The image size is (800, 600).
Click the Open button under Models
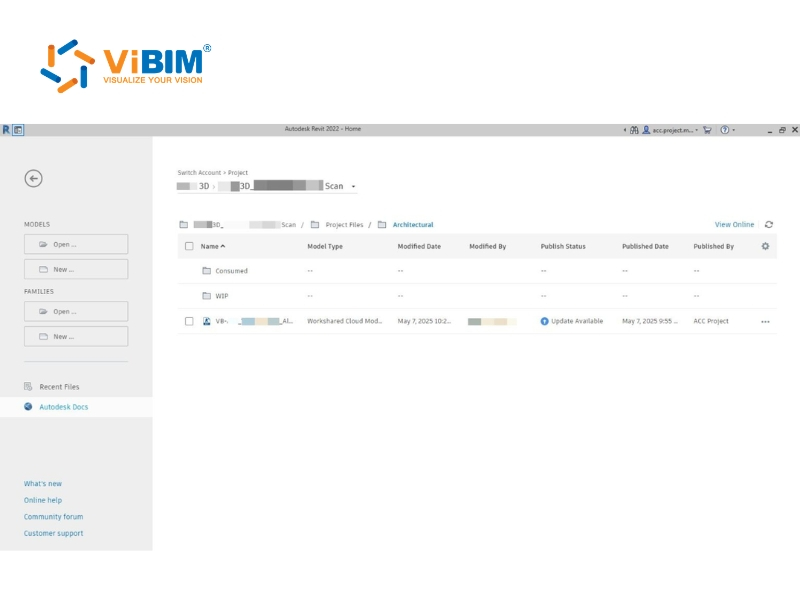tap(76, 244)
